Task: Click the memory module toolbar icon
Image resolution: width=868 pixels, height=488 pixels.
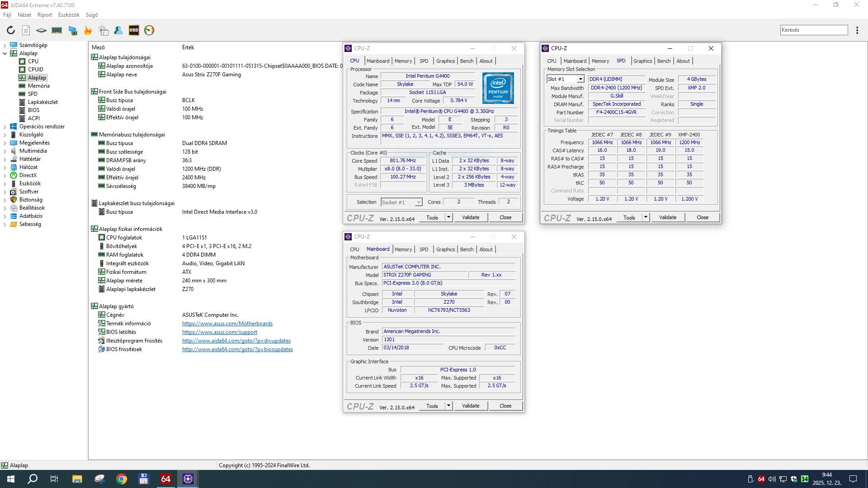Action: tap(57, 30)
